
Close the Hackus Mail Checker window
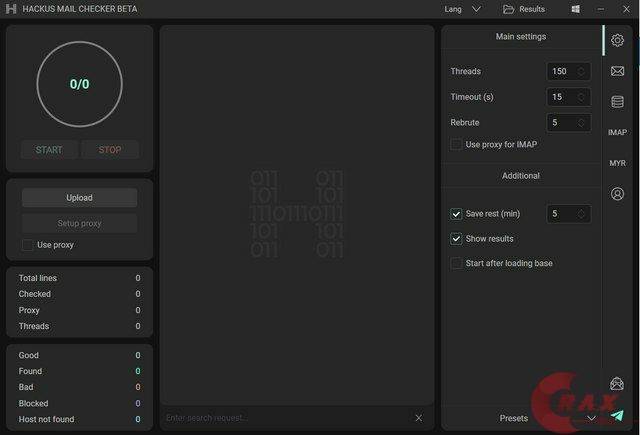626,9
